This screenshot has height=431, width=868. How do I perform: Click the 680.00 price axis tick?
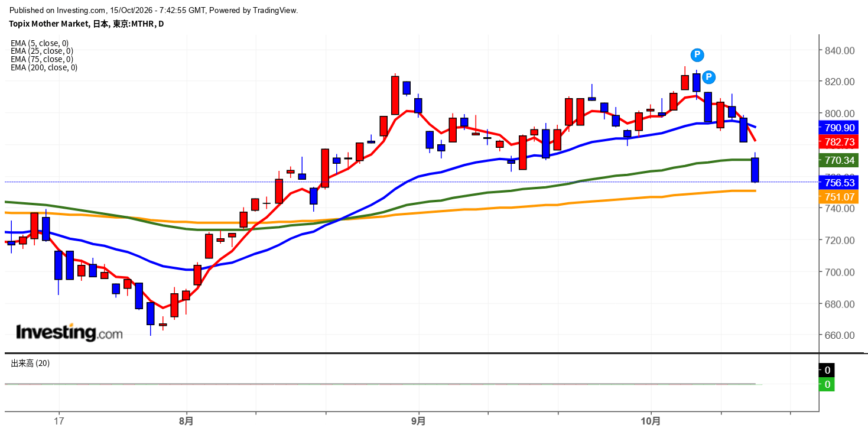(x=840, y=304)
